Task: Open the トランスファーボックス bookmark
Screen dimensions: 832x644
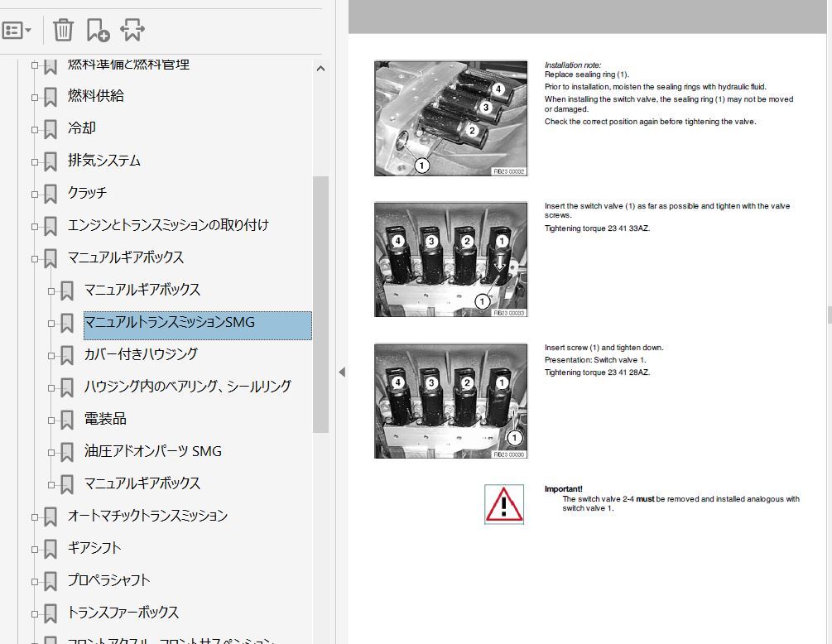Action: coord(123,613)
